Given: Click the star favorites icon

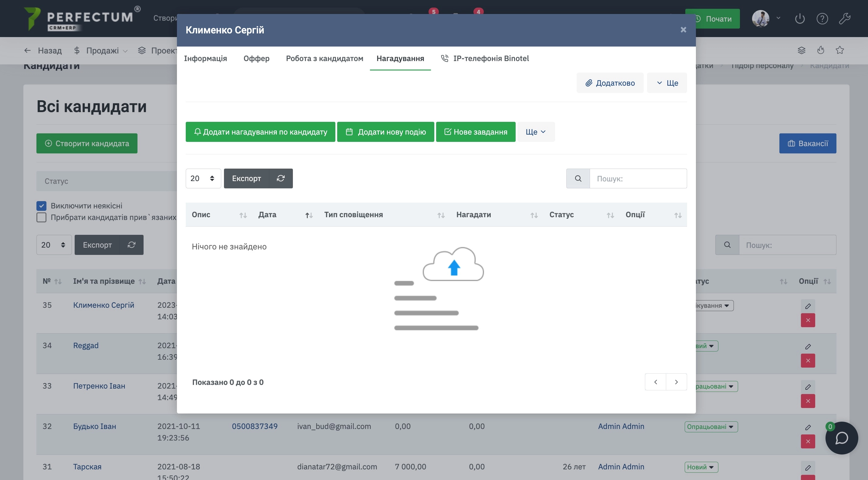Looking at the screenshot, I should (840, 50).
